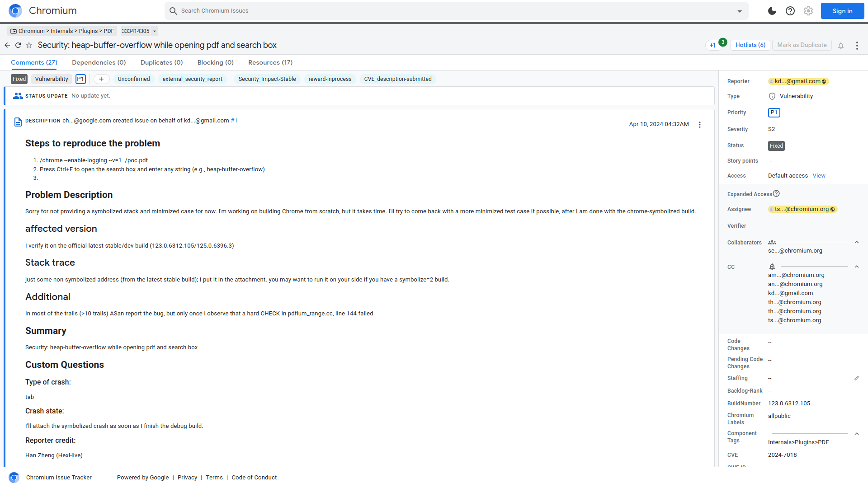
Task: Switch to Resources (17) tab
Action: 270,62
